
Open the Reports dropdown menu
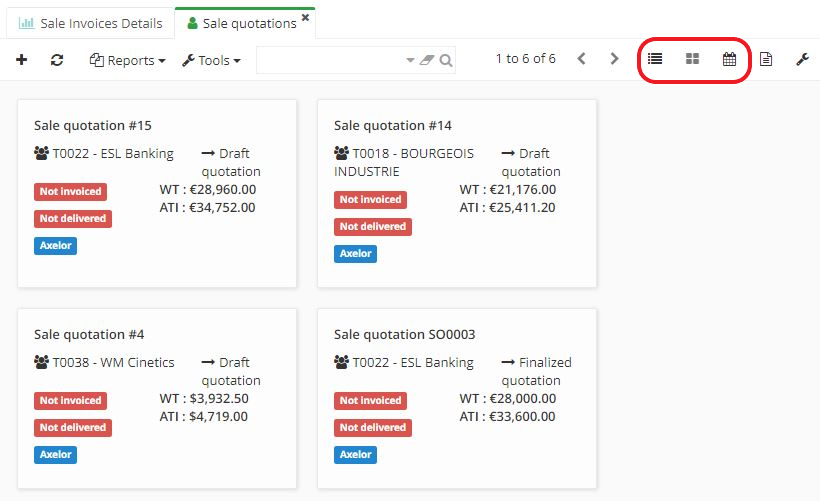click(x=128, y=60)
